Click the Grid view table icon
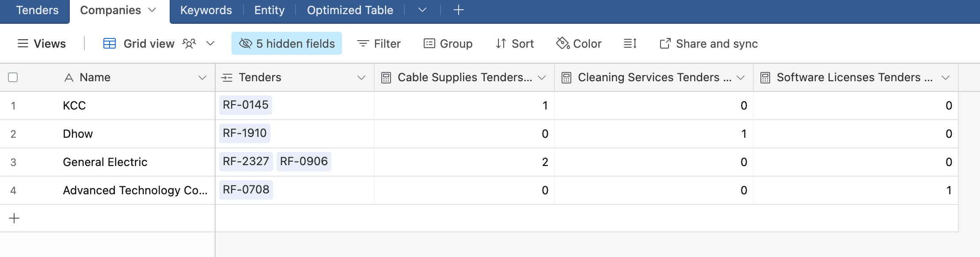 click(110, 43)
